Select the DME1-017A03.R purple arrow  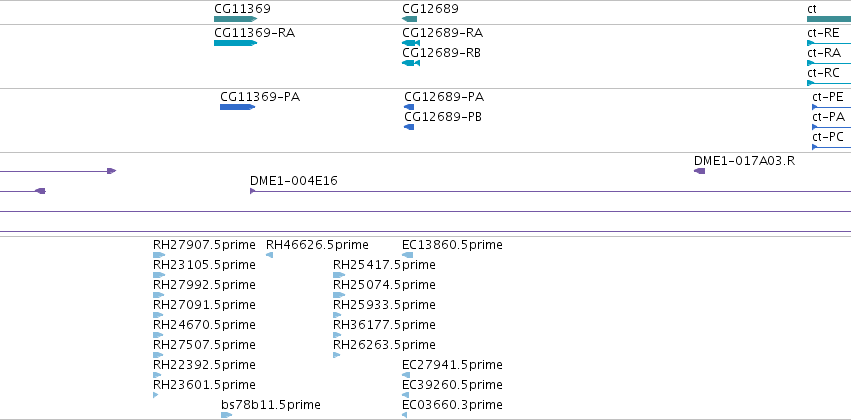(x=700, y=171)
